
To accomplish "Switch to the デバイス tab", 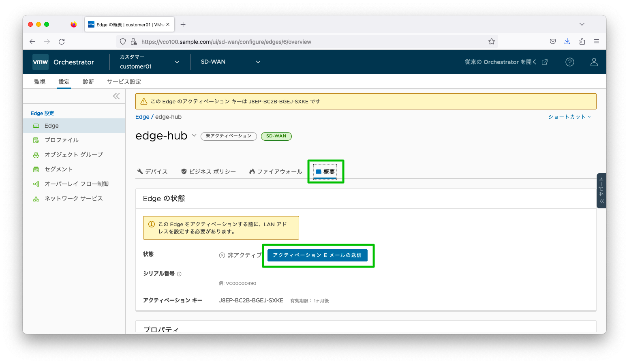I will tap(152, 171).
